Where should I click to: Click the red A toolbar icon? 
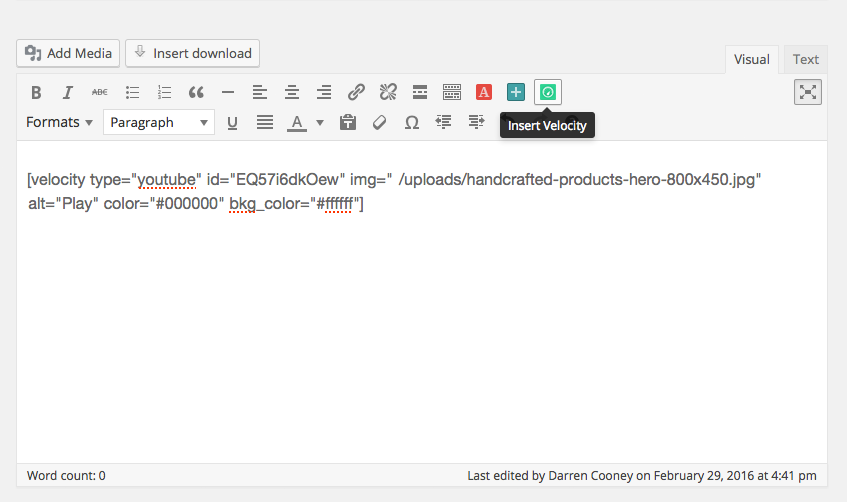point(484,92)
